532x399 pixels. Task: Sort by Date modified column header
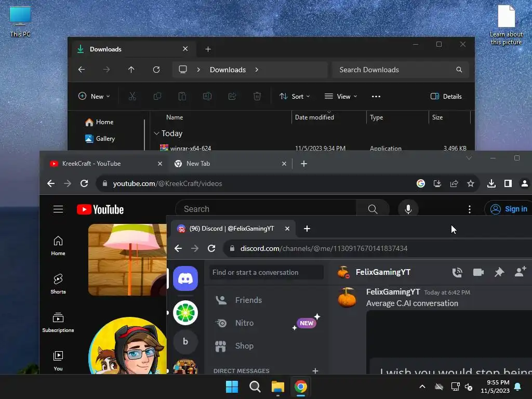point(314,117)
